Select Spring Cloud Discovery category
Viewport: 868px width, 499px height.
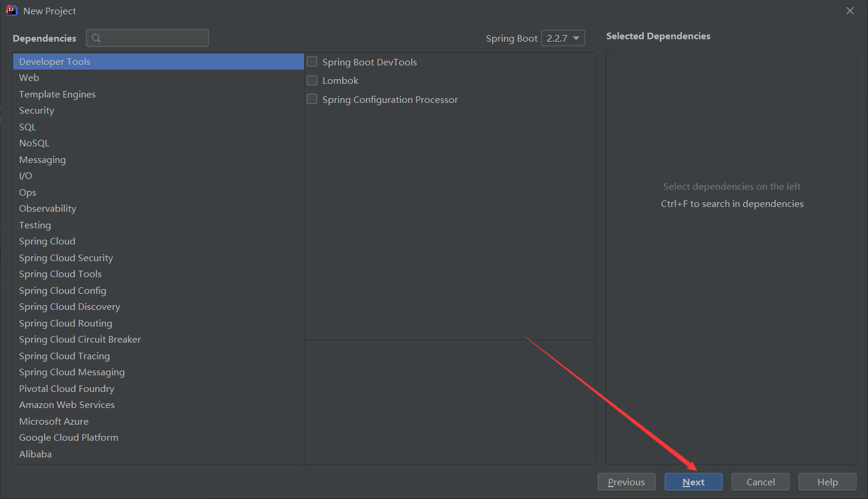(158, 307)
